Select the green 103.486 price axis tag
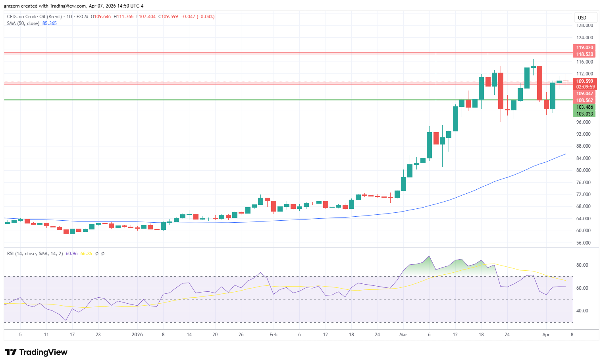The image size is (603, 364). click(x=585, y=107)
